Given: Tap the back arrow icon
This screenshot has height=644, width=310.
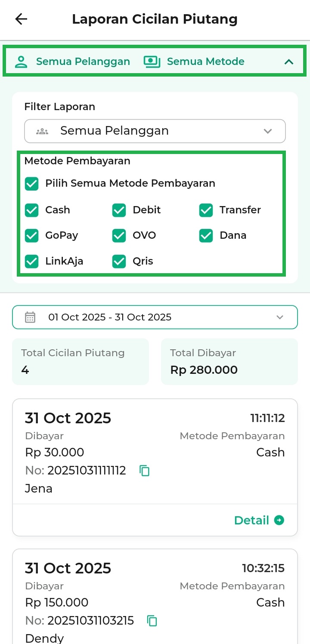Looking at the screenshot, I should [21, 19].
